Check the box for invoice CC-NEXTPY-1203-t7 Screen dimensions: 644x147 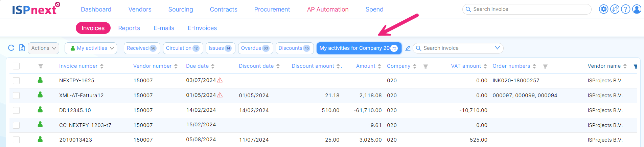point(16,125)
